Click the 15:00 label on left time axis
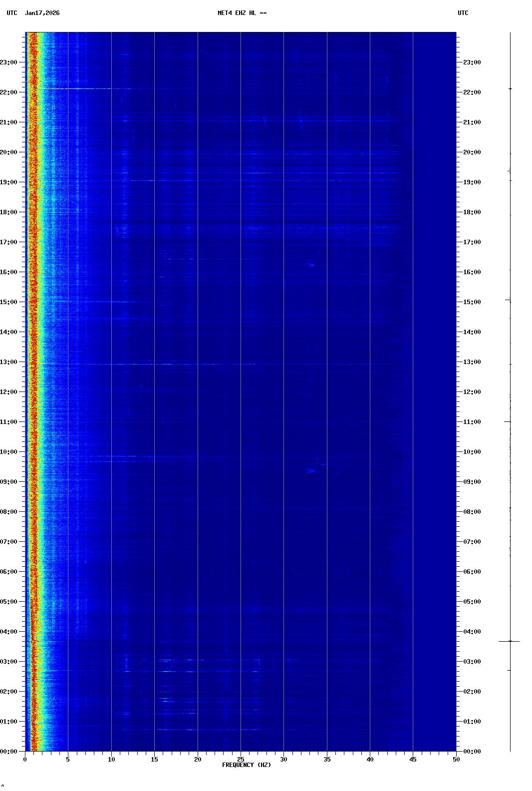532x791 pixels. pos(9,302)
